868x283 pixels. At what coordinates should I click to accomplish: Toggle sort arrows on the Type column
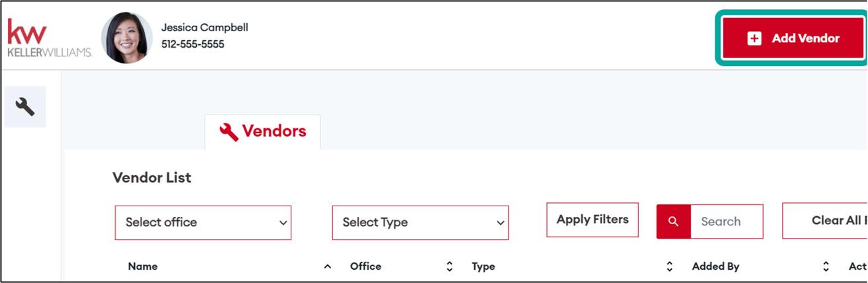(670, 266)
